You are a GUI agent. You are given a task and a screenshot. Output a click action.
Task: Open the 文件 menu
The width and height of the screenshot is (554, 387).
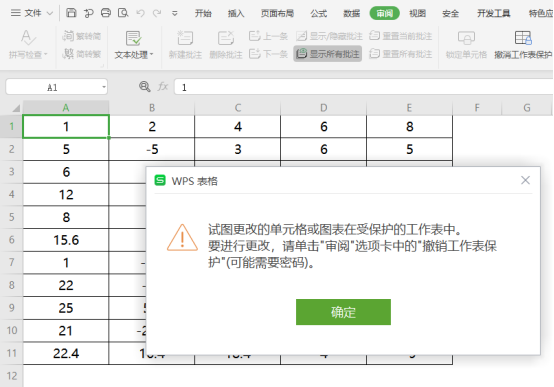(x=32, y=13)
